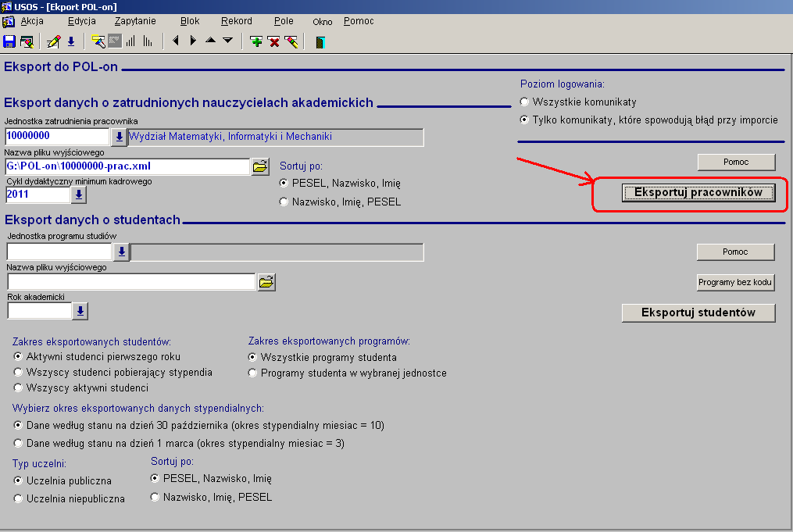Select employee sort 'Nazwisko, Imię, PESEL'
The image size is (793, 532).
tap(284, 202)
